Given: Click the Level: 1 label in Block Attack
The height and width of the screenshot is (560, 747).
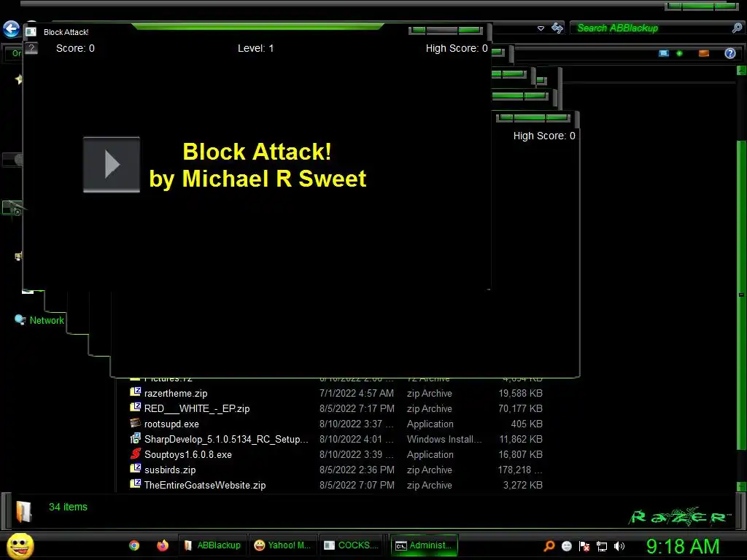Looking at the screenshot, I should pos(256,48).
